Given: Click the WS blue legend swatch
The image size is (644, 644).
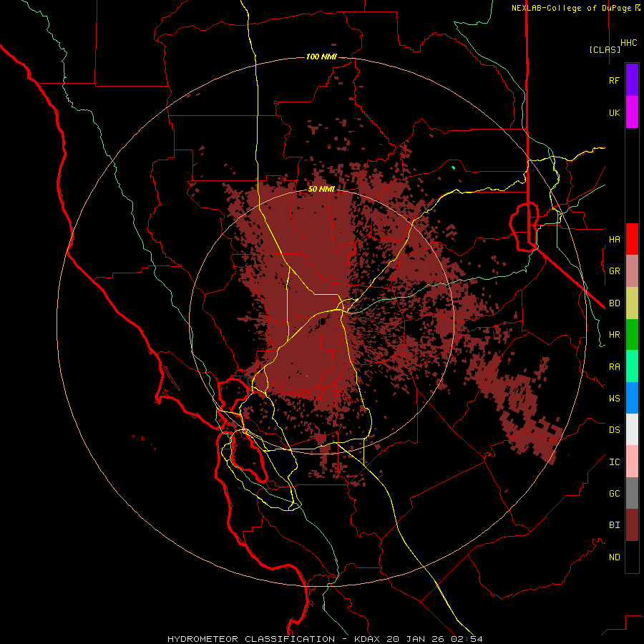Looking at the screenshot, I should coord(632,398).
